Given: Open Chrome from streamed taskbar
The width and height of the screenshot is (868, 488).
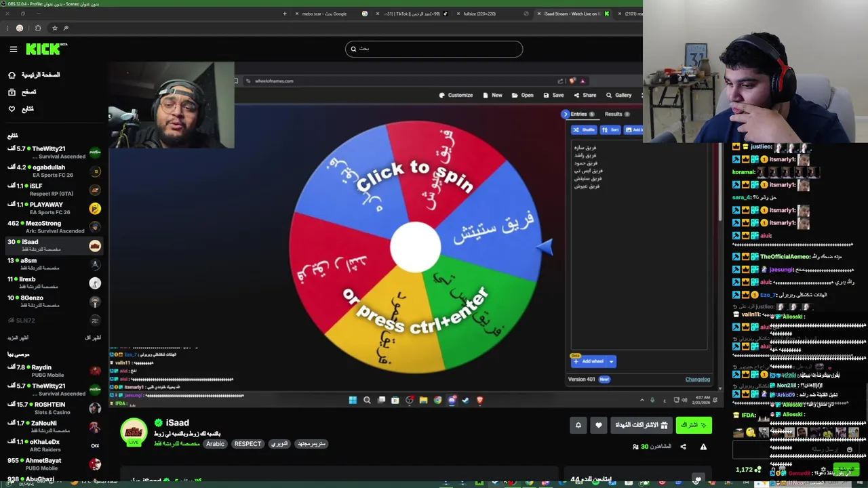Looking at the screenshot, I should click(437, 400).
